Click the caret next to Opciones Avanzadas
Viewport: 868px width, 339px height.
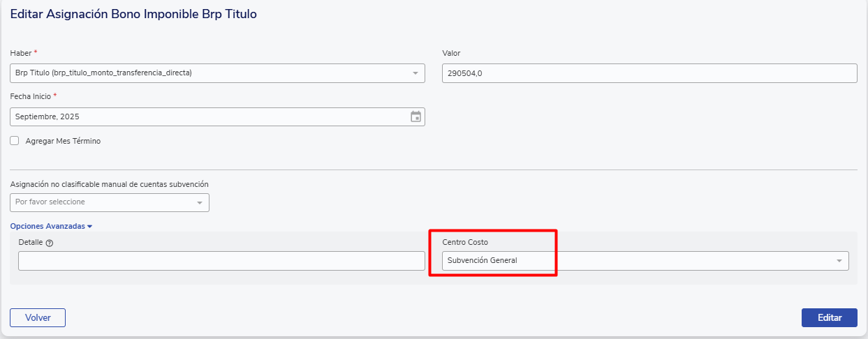click(90, 227)
